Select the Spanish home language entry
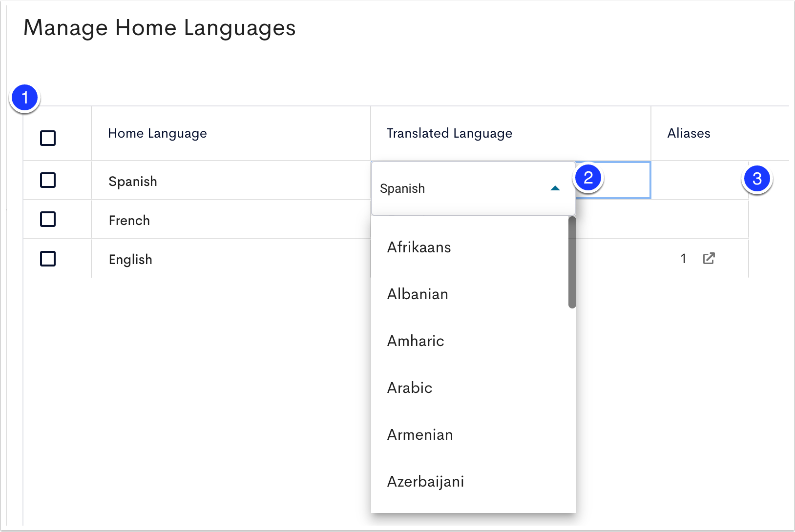The image size is (795, 532). click(x=132, y=181)
